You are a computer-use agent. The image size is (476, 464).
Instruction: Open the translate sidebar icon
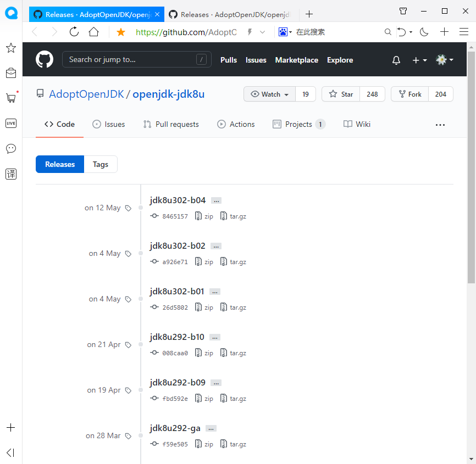[11, 174]
